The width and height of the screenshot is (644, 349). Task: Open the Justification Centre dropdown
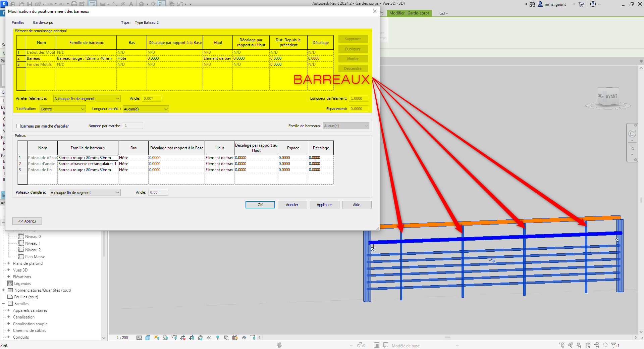tap(63, 109)
